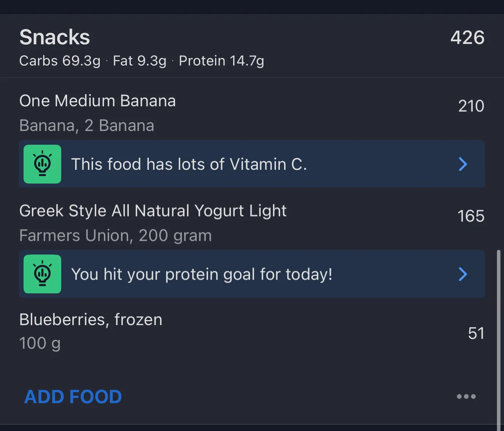This screenshot has width=504, height=431.
Task: Open Greek Style All Natural Yogurt Light entry
Action: click(x=153, y=211)
